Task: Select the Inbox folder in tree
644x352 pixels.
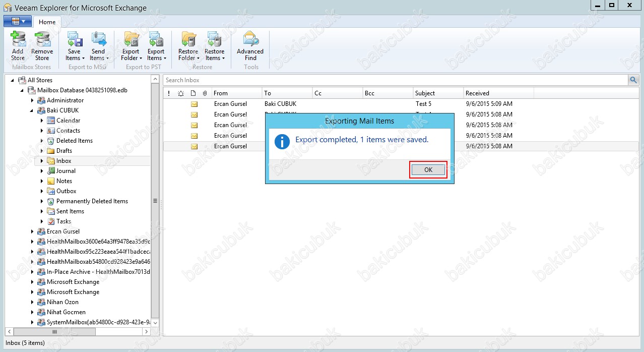Action: click(63, 161)
